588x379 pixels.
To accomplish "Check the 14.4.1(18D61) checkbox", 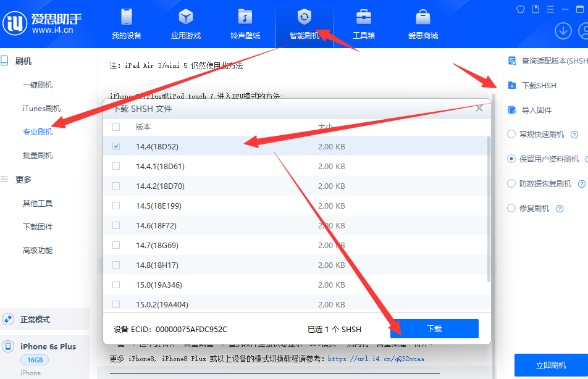I will [x=116, y=166].
